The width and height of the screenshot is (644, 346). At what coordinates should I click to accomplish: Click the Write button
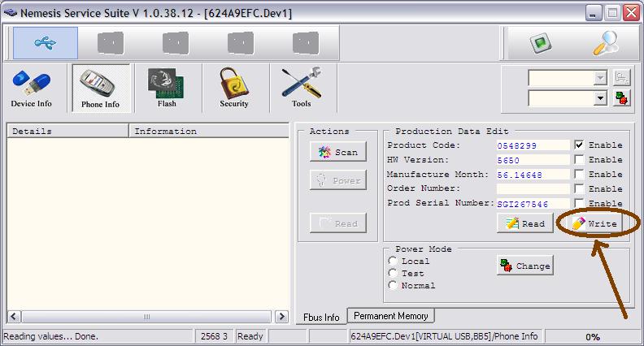pyautogui.click(x=594, y=223)
